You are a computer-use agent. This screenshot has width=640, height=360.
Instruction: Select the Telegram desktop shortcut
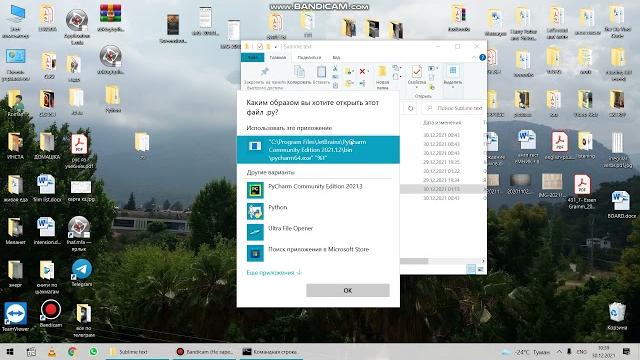(x=82, y=273)
